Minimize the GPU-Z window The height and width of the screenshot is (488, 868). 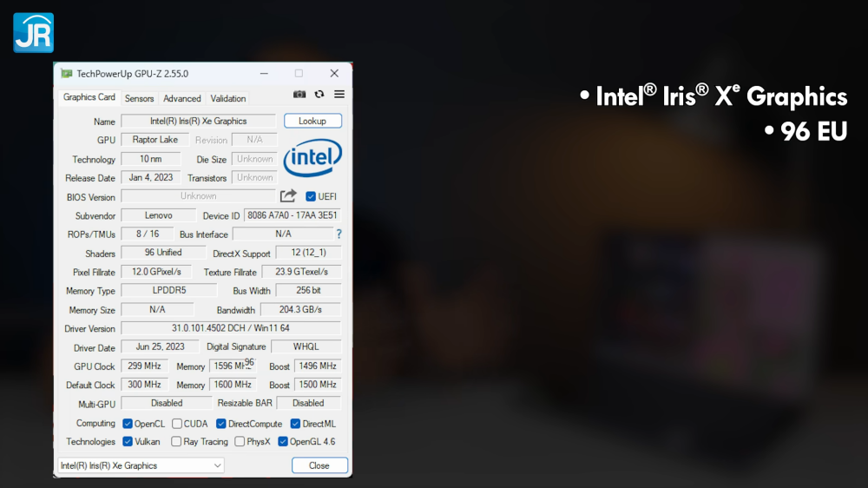264,73
